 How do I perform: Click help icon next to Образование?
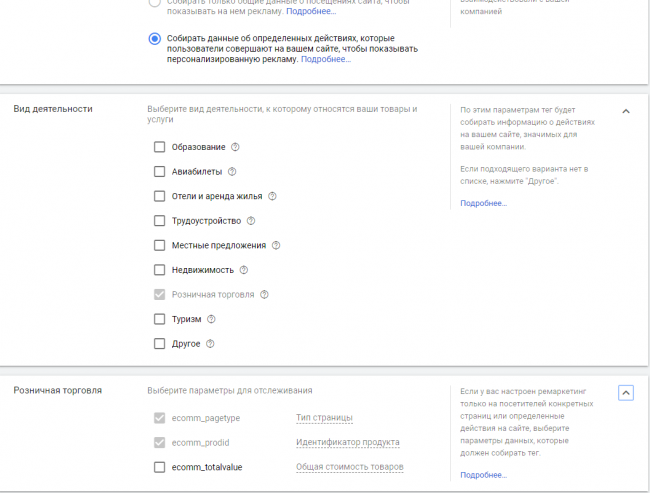pyautogui.click(x=236, y=147)
